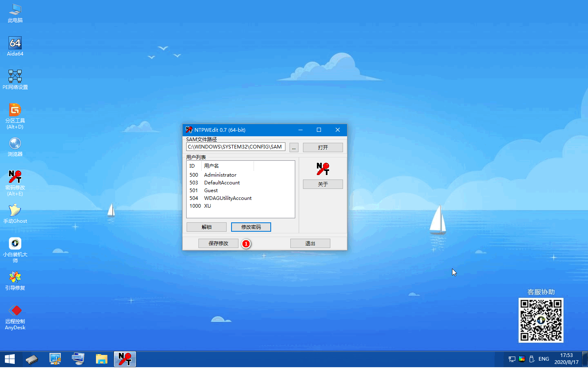Click the Windows Start button
The image size is (588, 368).
pyautogui.click(x=10, y=359)
